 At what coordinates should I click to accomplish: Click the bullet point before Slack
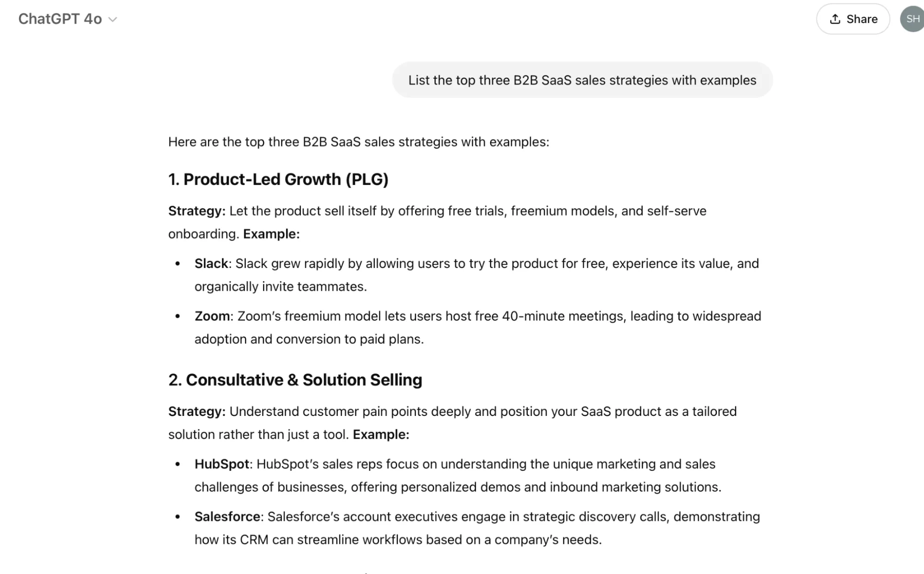177,264
